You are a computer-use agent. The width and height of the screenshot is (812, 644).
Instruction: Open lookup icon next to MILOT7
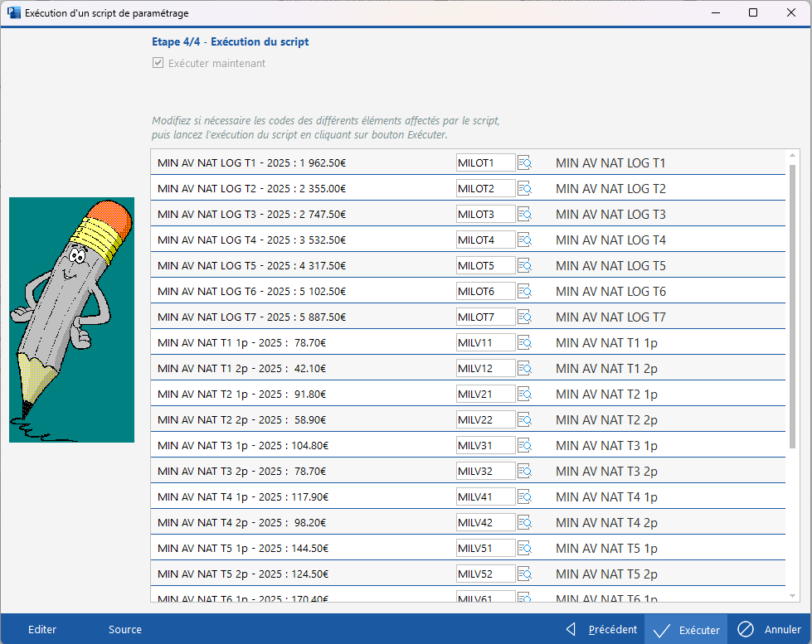tap(524, 317)
